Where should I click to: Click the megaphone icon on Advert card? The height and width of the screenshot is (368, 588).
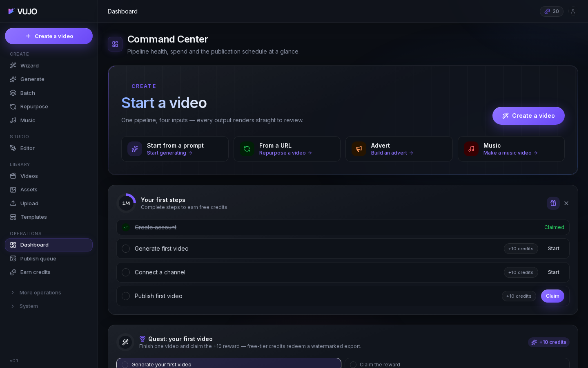(359, 149)
